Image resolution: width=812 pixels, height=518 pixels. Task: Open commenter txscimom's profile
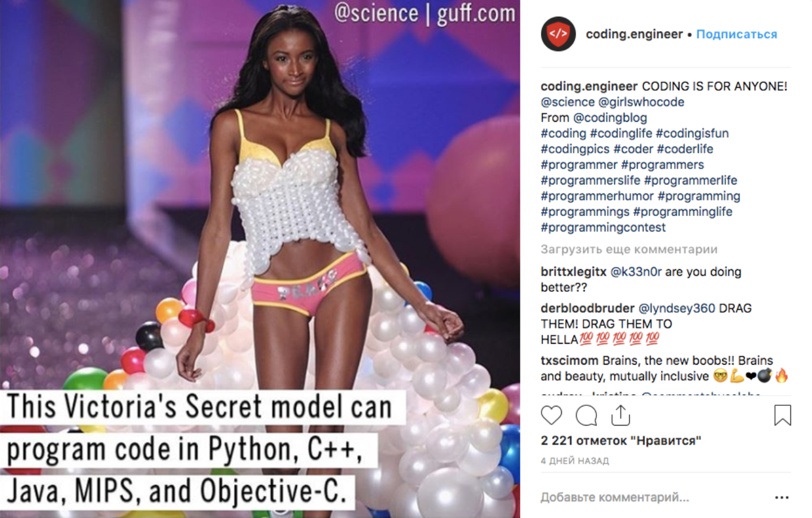pos(570,360)
